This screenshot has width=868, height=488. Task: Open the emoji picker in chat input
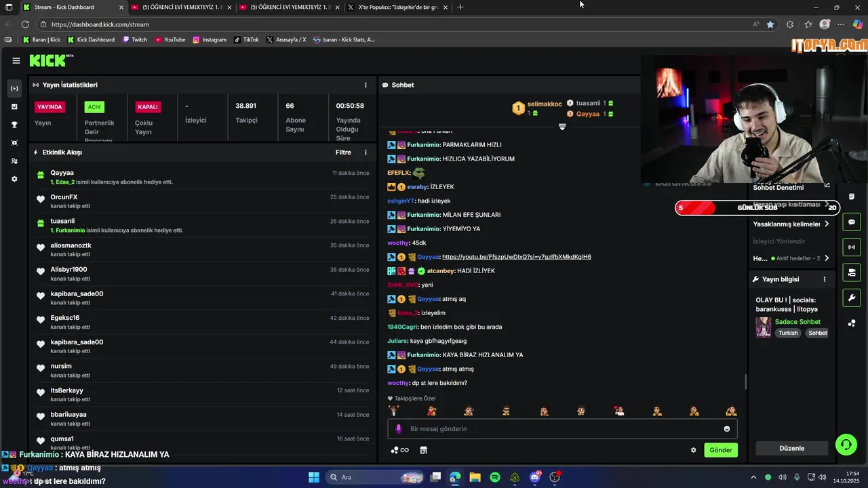(727, 428)
